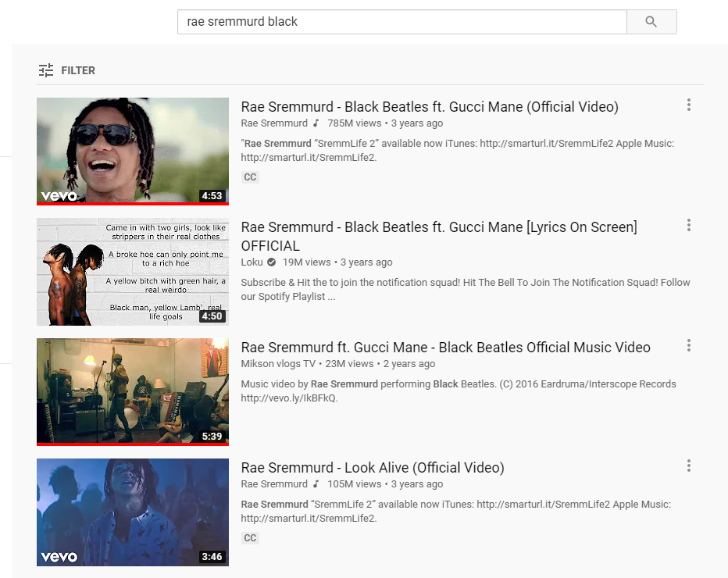Open Black Beatles [Lyrics On Screen] OFFICIAL title

tap(439, 237)
